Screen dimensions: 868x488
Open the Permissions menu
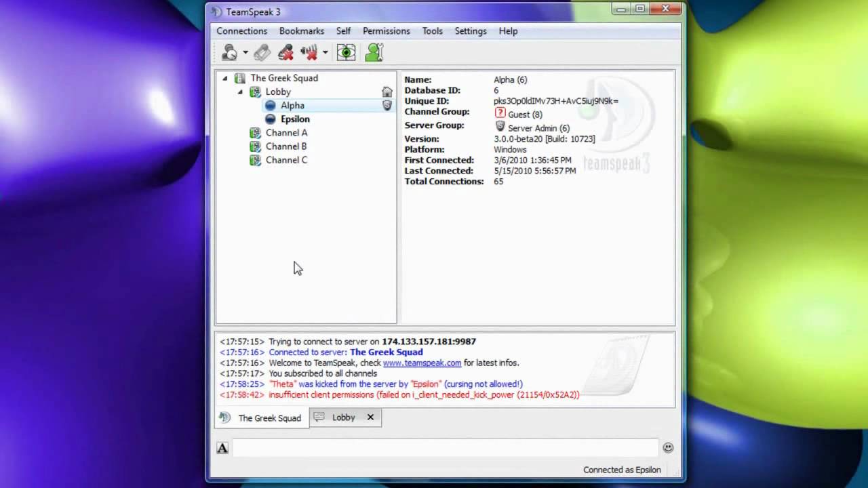386,31
